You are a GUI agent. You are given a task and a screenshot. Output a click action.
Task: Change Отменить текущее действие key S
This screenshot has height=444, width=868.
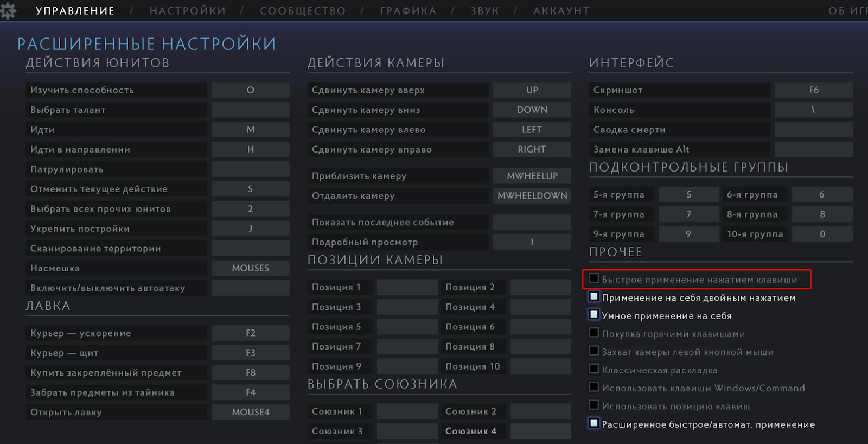click(251, 189)
